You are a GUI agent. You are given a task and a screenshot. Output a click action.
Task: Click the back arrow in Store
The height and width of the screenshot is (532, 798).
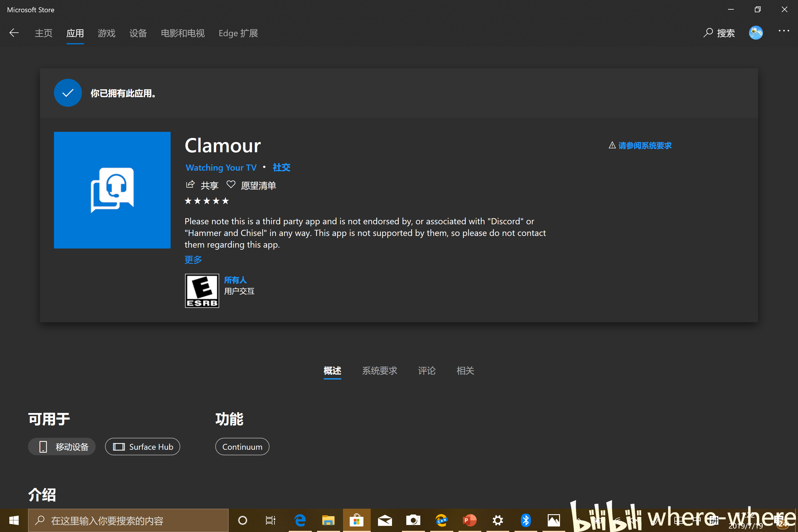pyautogui.click(x=14, y=33)
